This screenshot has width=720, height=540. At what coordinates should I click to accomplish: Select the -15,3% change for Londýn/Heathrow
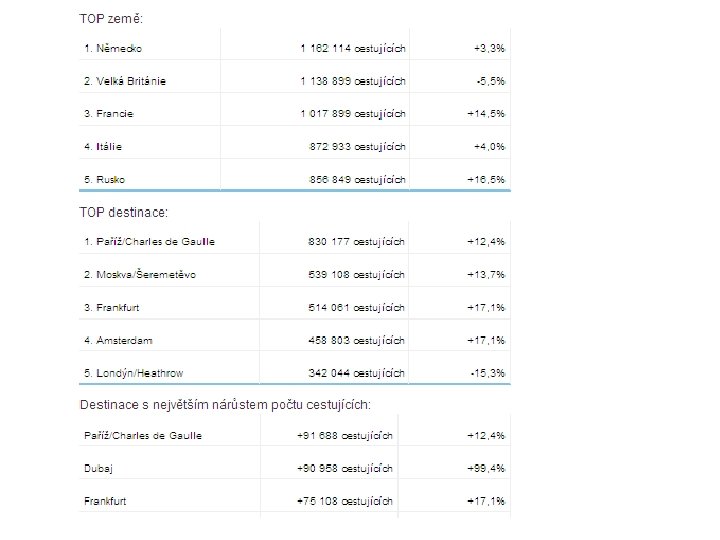coord(488,374)
